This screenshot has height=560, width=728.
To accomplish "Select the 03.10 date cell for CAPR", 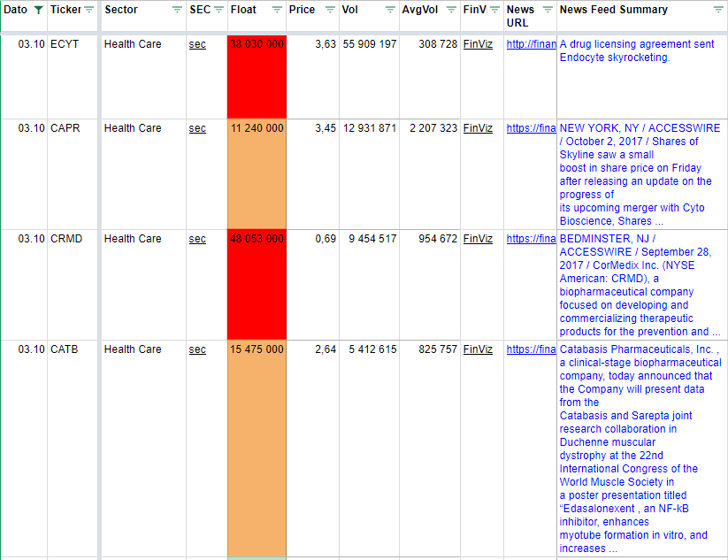I will point(24,174).
